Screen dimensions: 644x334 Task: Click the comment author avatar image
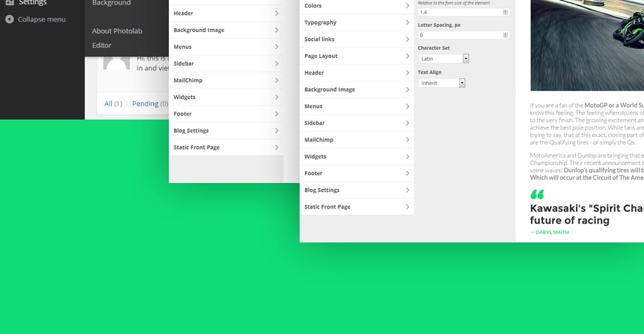tap(116, 63)
